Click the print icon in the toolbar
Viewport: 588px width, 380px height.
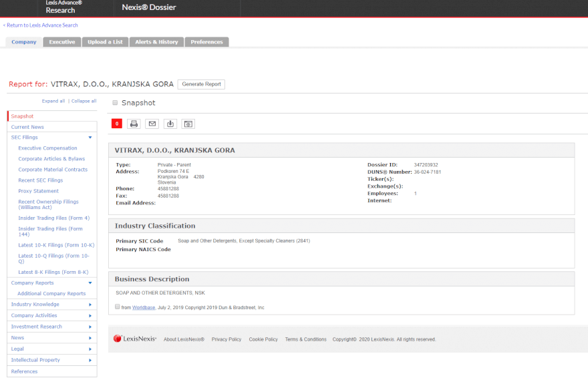coord(134,124)
